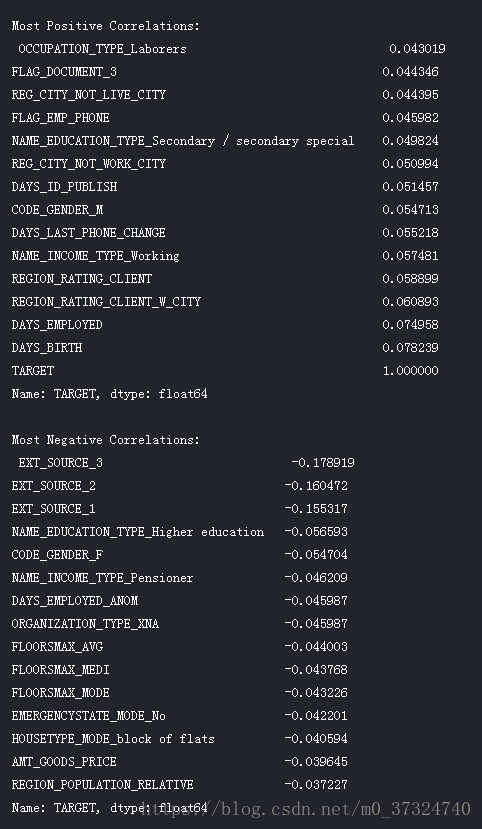Click the ORGANIZATION_TYPE_XNA row label
482x829 pixels.
(x=85, y=624)
